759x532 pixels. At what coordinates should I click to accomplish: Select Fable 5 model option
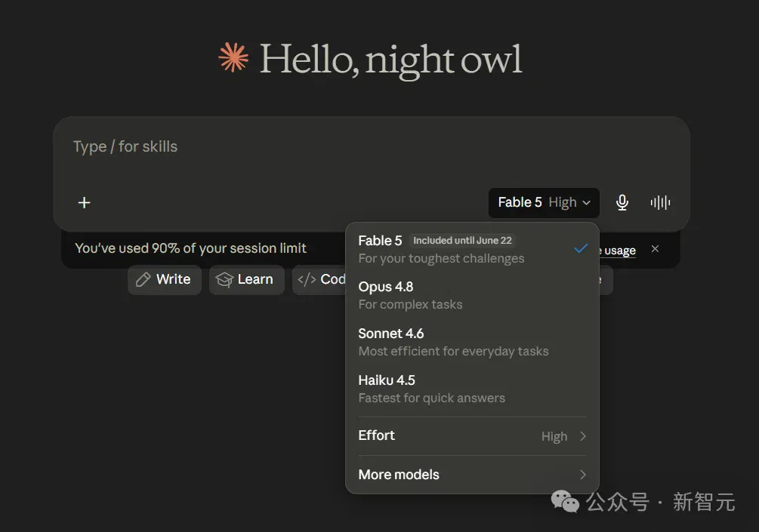tap(473, 249)
